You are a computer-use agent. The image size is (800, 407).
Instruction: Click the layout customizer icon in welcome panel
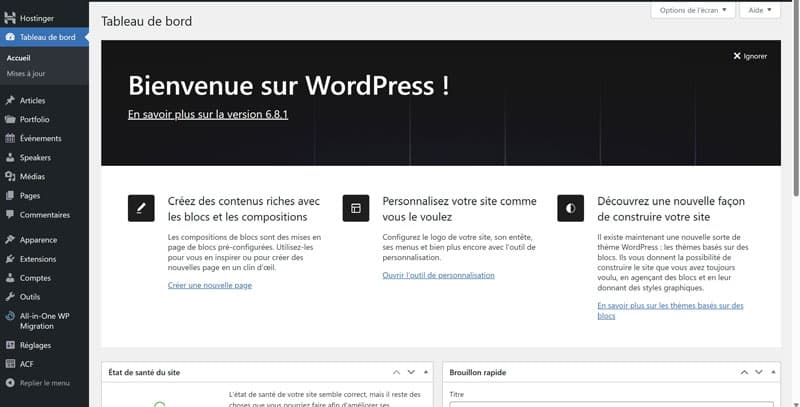coord(356,208)
